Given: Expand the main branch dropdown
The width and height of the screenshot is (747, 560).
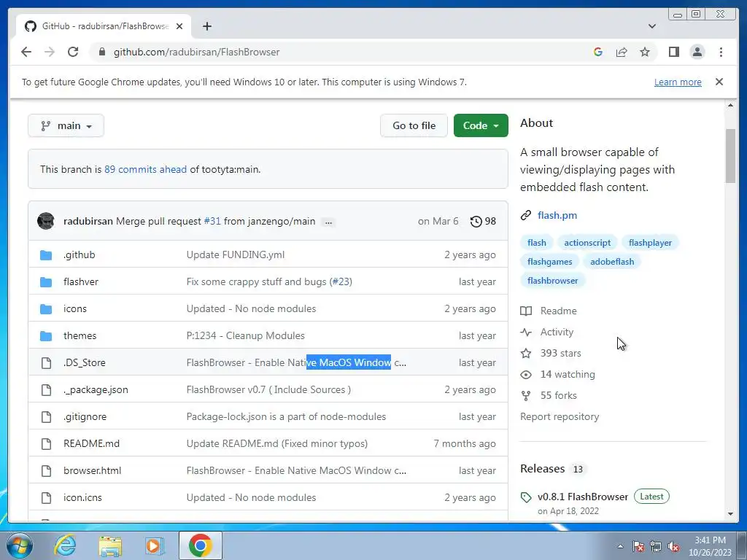Looking at the screenshot, I should 66,125.
